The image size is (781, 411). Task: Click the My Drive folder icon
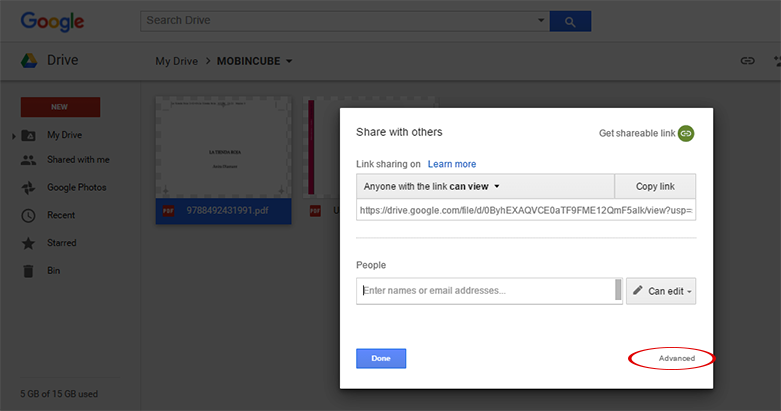[28, 135]
